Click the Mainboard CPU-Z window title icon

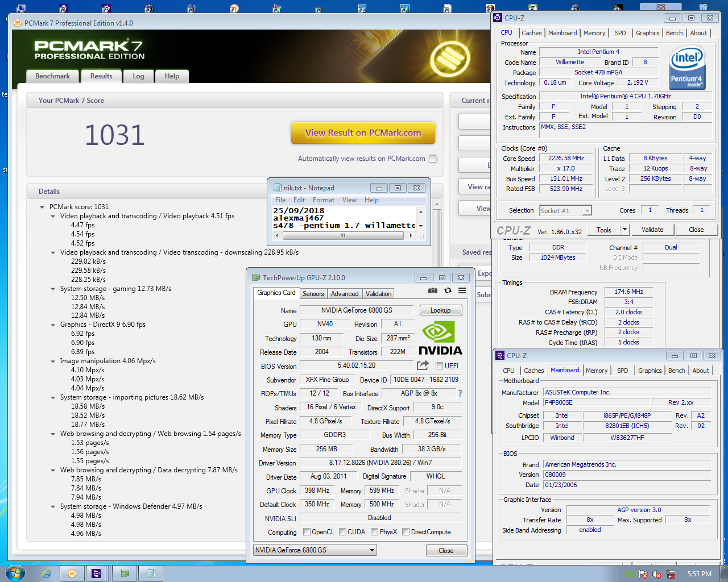click(500, 355)
